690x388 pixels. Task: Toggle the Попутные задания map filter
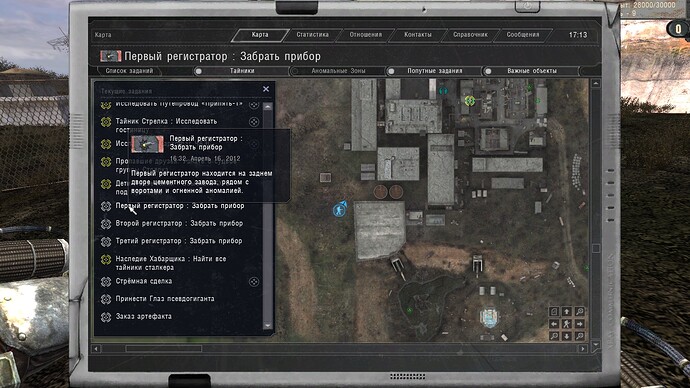391,71
